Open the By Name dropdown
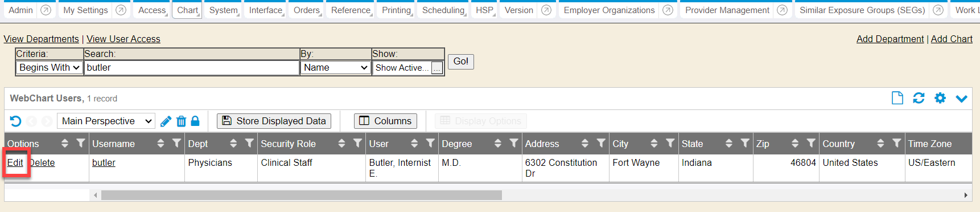This screenshot has width=980, height=212. click(x=336, y=67)
